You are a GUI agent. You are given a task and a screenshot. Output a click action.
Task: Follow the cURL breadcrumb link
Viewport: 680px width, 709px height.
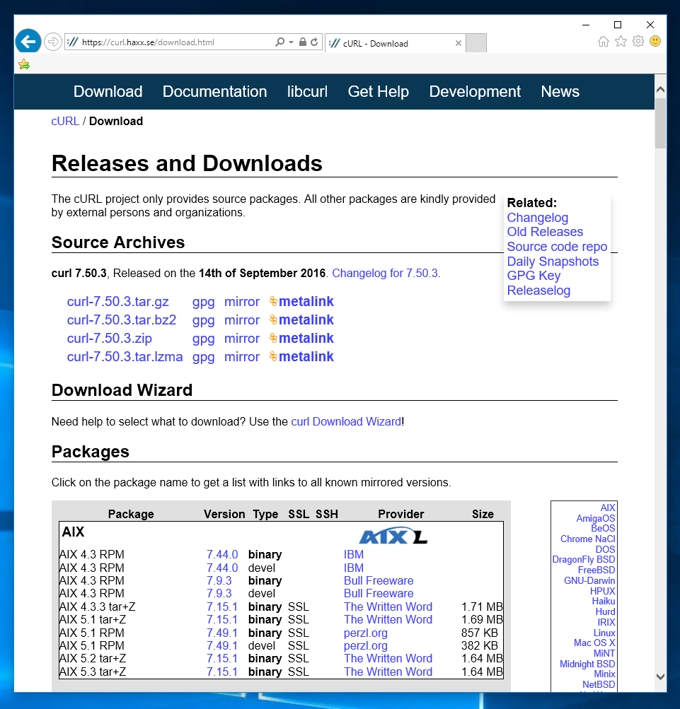click(x=65, y=121)
